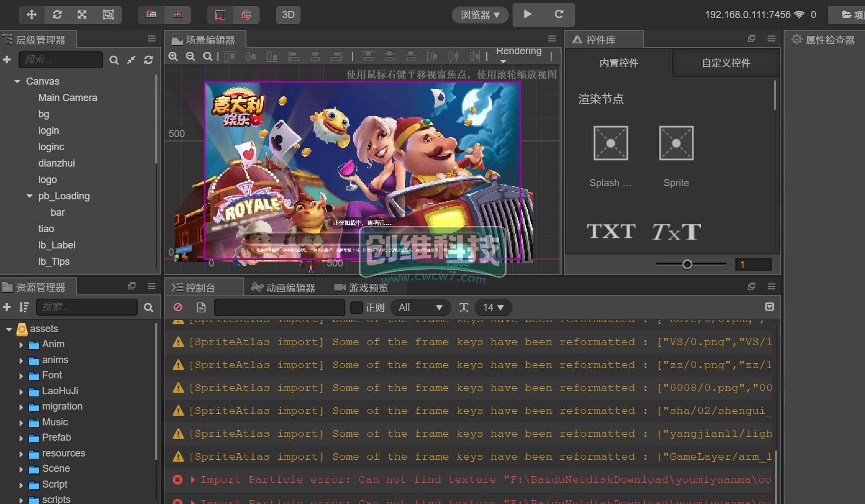
Task: Refresh the hierarchy tree
Action: click(x=148, y=60)
